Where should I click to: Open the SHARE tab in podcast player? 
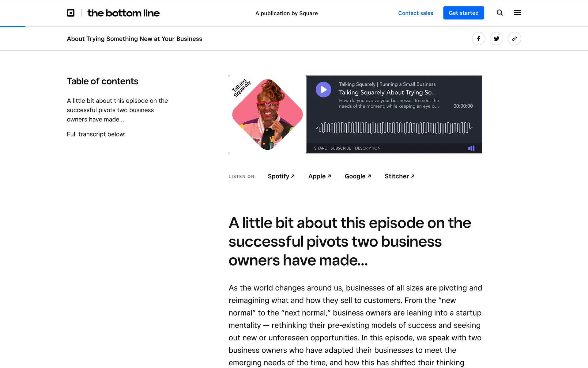click(320, 148)
